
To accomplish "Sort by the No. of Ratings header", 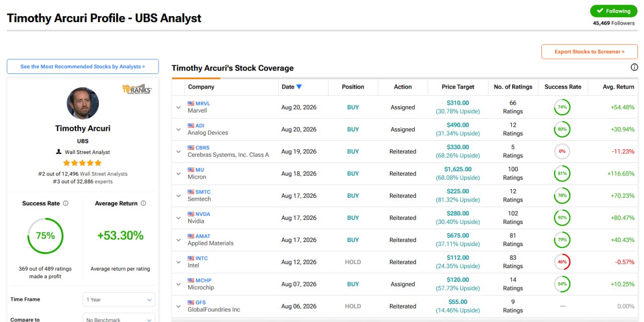I will (513, 87).
